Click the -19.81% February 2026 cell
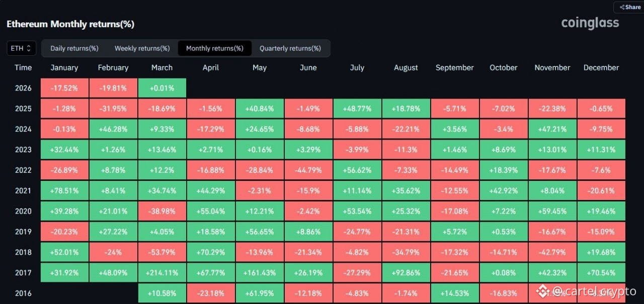This screenshot has width=644, height=304. click(113, 88)
